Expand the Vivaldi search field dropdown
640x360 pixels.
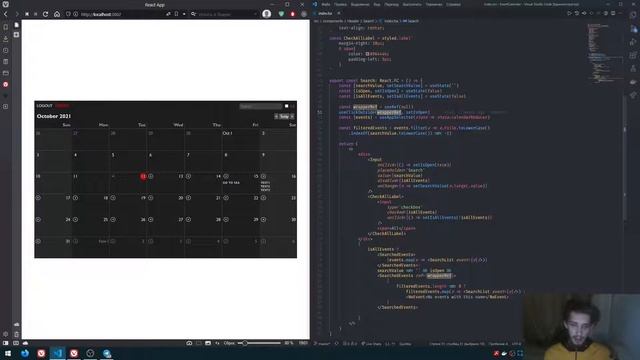pyautogui.click(x=256, y=14)
